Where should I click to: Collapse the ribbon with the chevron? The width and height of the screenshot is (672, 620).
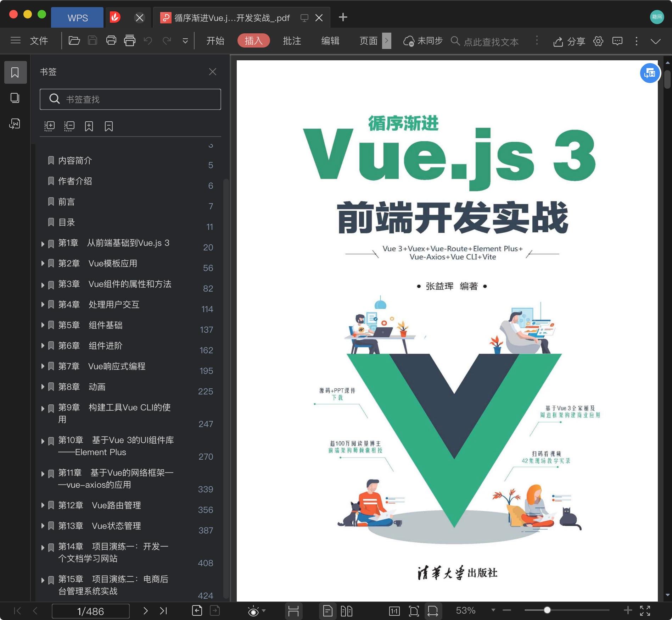[656, 41]
